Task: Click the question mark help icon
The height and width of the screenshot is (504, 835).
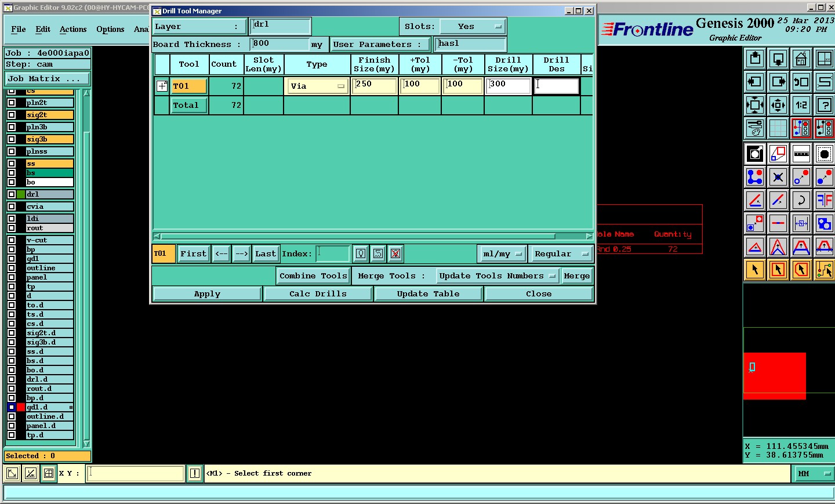Action: click(825, 105)
